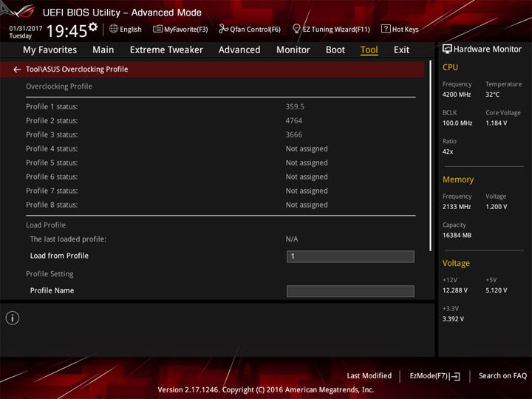Select the Monitor tab
The width and height of the screenshot is (532, 399).
click(x=293, y=50)
